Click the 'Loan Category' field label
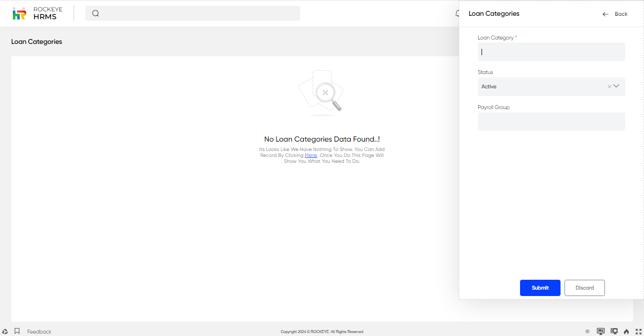The width and height of the screenshot is (644, 336). 496,37
